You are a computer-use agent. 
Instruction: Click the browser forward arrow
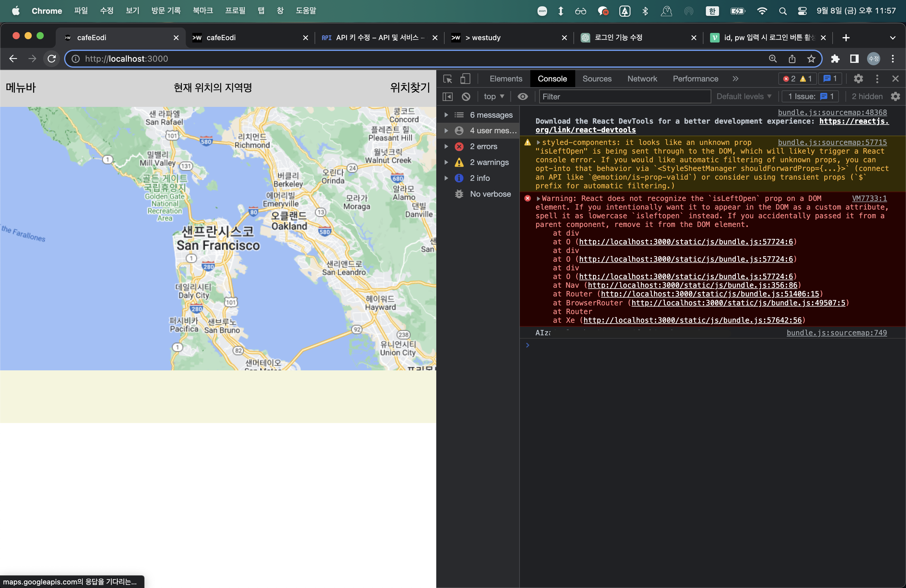32,59
